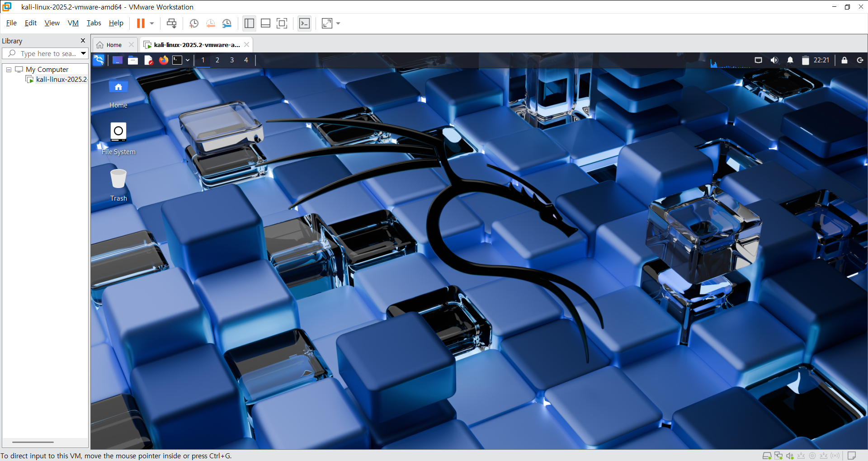Close the Home tab

click(131, 45)
